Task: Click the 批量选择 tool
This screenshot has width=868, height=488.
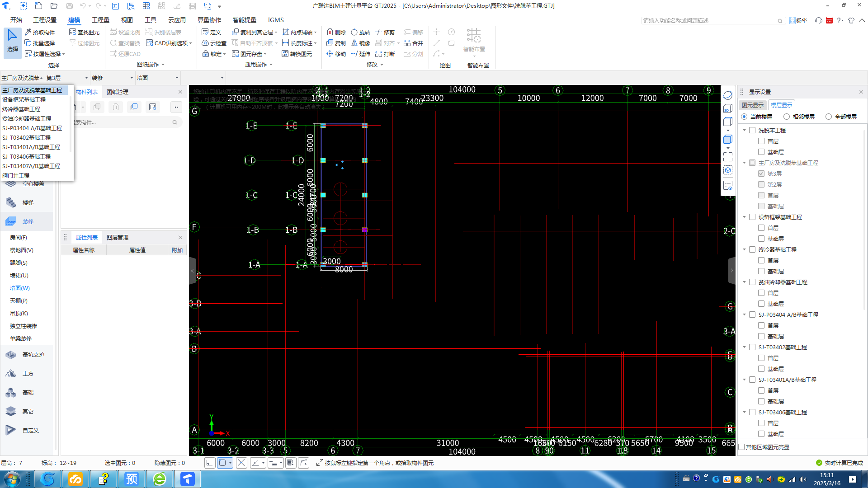Action: (x=40, y=43)
